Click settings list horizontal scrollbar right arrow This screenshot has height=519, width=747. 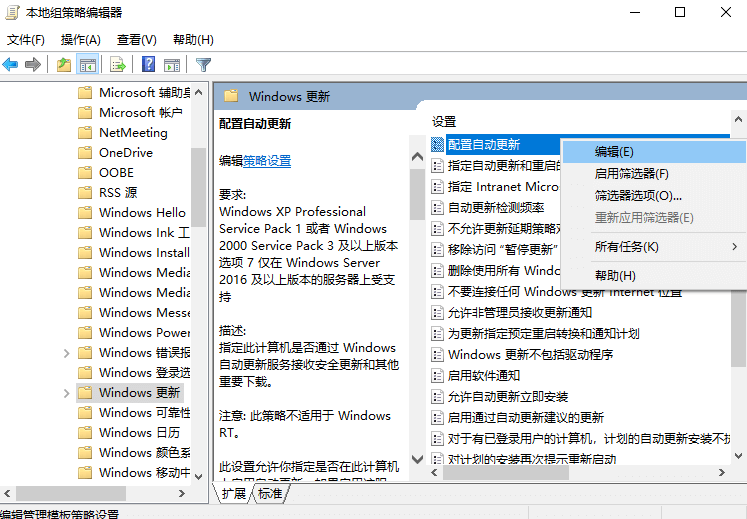722,472
